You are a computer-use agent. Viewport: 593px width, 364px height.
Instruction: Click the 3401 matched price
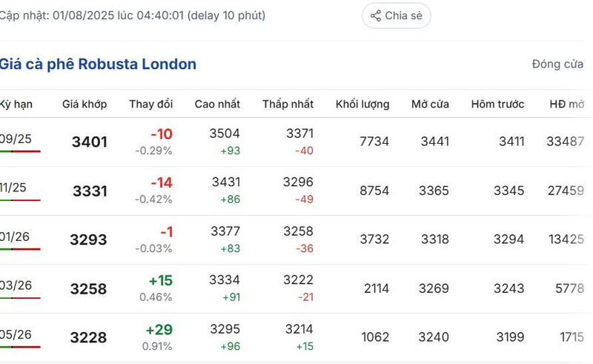tap(90, 142)
